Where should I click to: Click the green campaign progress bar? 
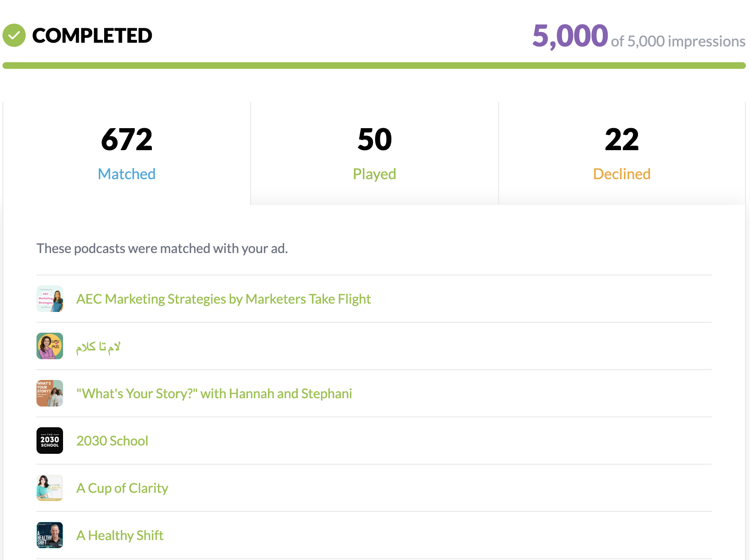(373, 65)
